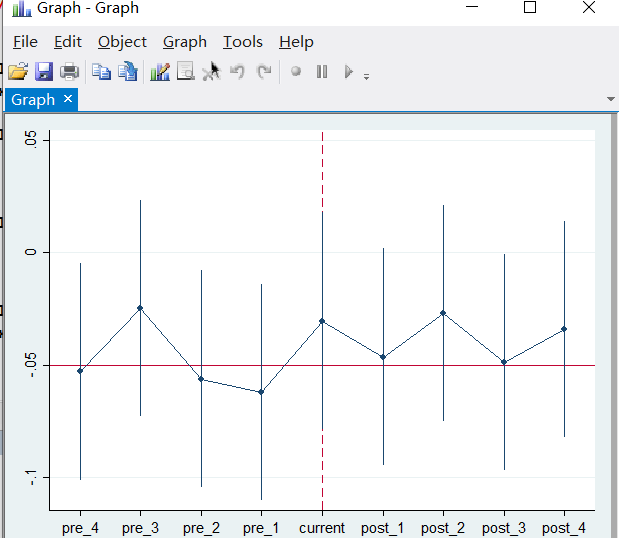Start the Graph Editor icon
Viewport: 619px width, 538px height.
(160, 71)
